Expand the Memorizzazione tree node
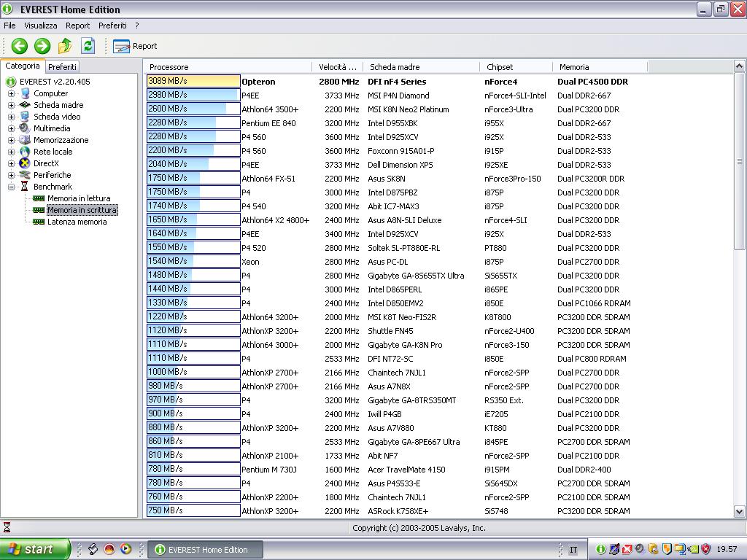This screenshot has width=747, height=560. click(12, 140)
